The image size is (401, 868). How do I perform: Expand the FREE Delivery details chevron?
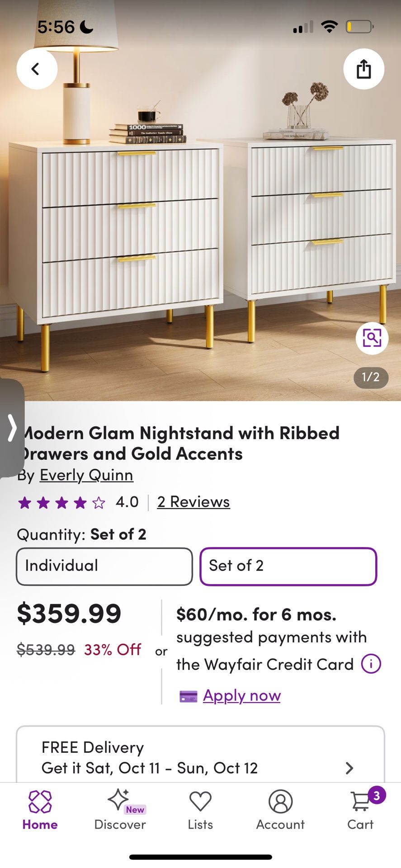[349, 768]
